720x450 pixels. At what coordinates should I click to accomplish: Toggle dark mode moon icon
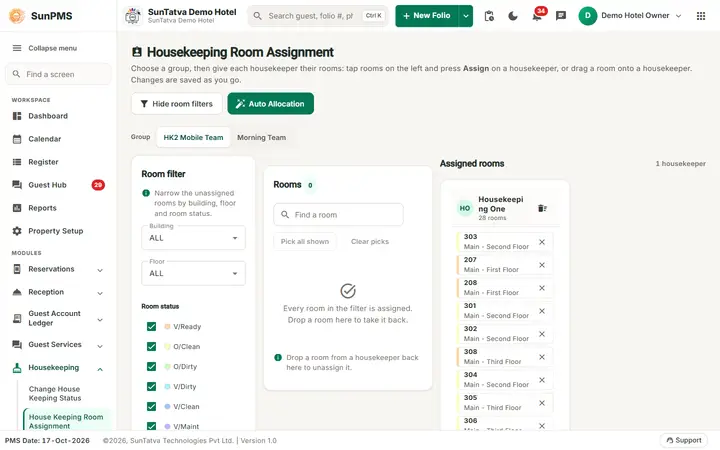(513, 16)
